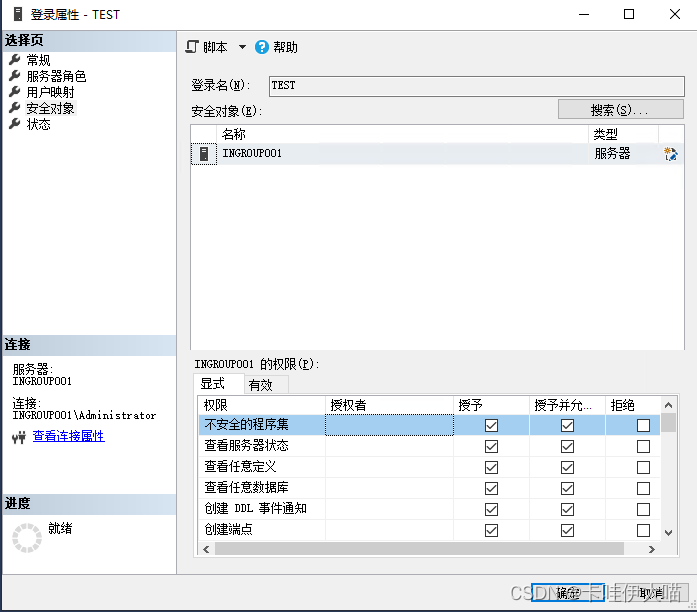Screen dimensions: 697x612
Task: Click the 类型 column header
Action: click(624, 134)
